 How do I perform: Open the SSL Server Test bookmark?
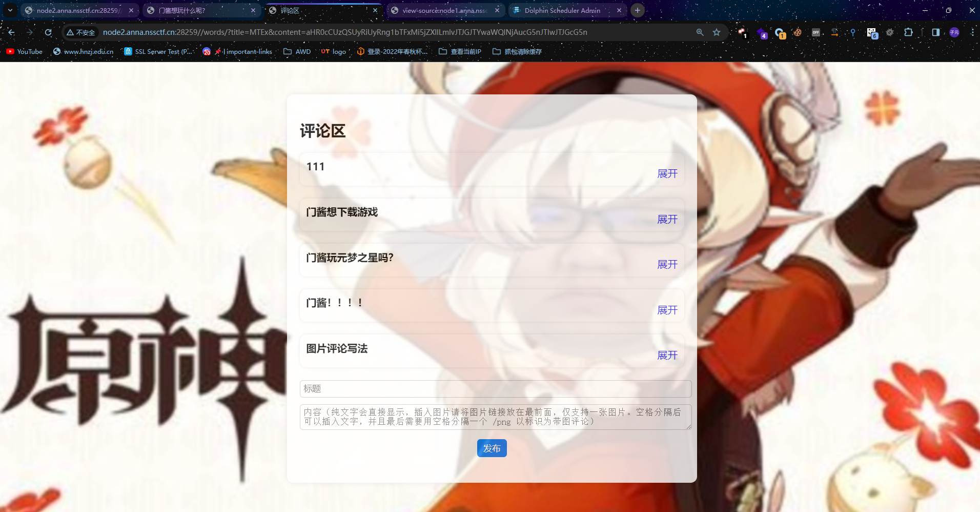pos(158,52)
